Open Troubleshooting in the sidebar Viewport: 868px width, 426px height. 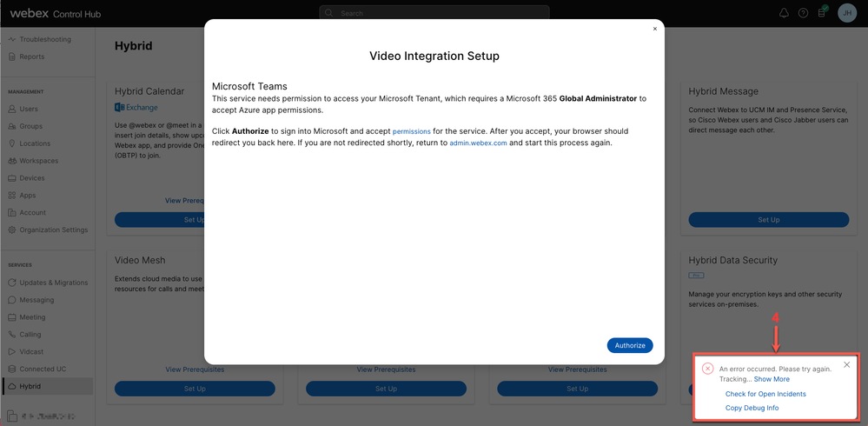click(47, 39)
